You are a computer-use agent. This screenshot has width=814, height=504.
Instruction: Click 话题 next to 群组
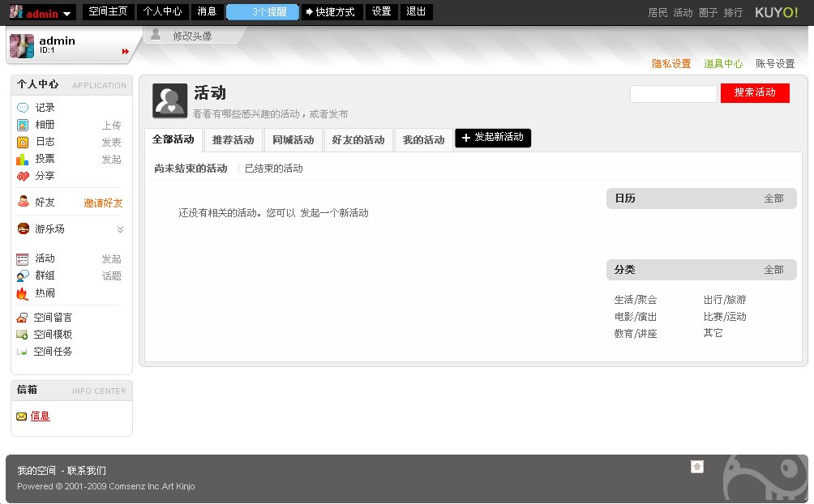(x=111, y=276)
